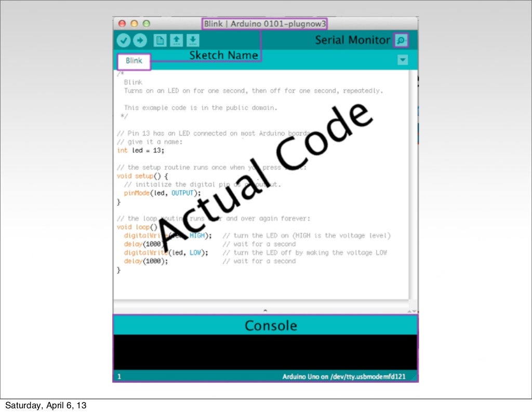532x414 pixels.
Task: Click the Verify checkmark icon
Action: (124, 41)
